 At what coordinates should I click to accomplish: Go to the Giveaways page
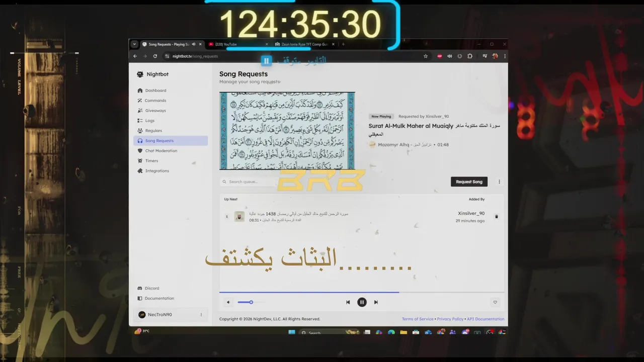170,111
